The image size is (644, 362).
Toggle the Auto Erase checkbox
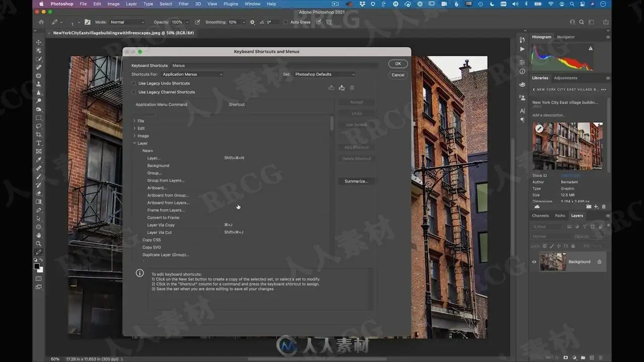click(x=286, y=22)
